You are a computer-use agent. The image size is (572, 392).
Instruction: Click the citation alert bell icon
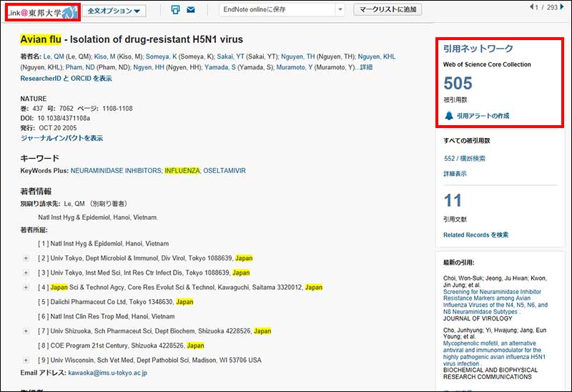pyautogui.click(x=449, y=116)
